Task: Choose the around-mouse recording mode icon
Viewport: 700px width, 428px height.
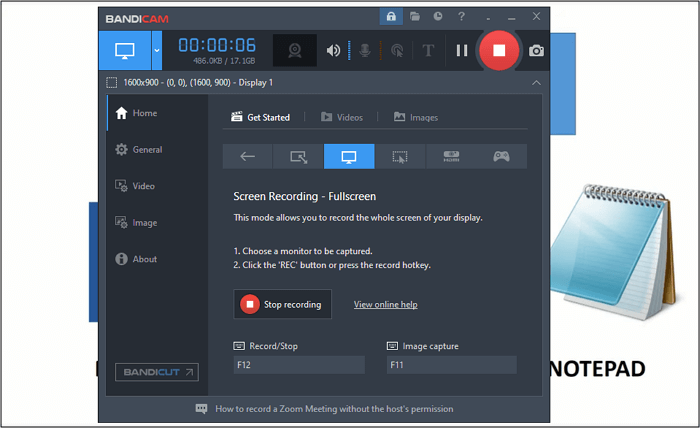Action: [400, 156]
